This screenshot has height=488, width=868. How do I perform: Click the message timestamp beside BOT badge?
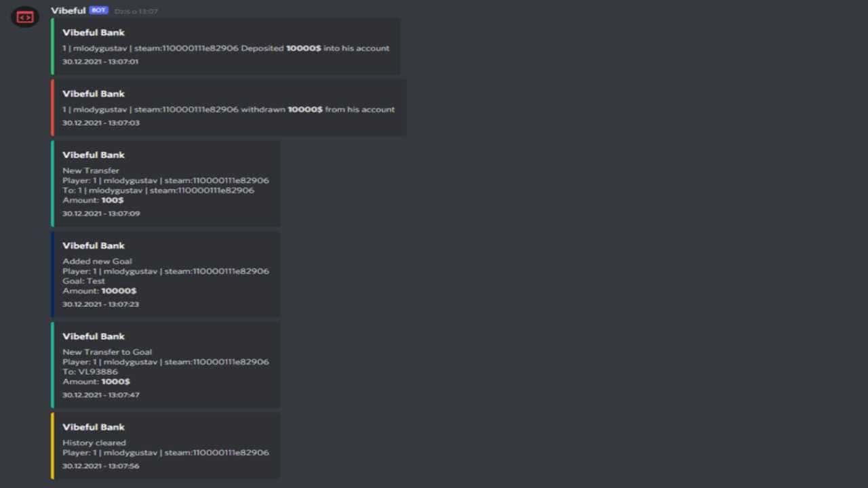[x=136, y=12]
